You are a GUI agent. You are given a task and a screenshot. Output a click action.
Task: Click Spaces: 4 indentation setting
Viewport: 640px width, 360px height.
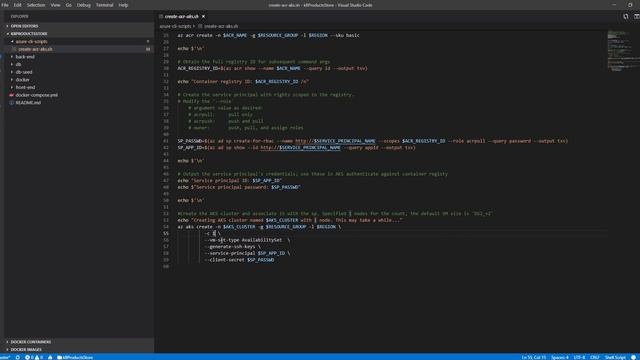tap(560, 357)
